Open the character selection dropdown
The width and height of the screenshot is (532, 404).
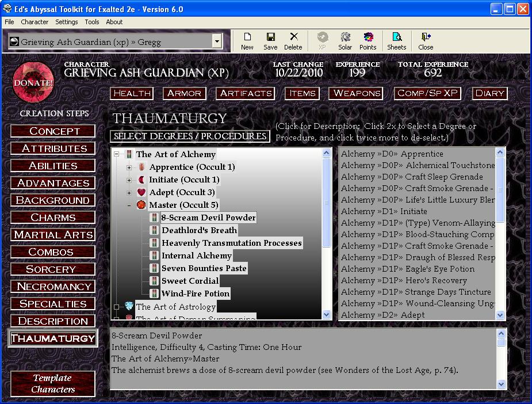click(x=217, y=41)
